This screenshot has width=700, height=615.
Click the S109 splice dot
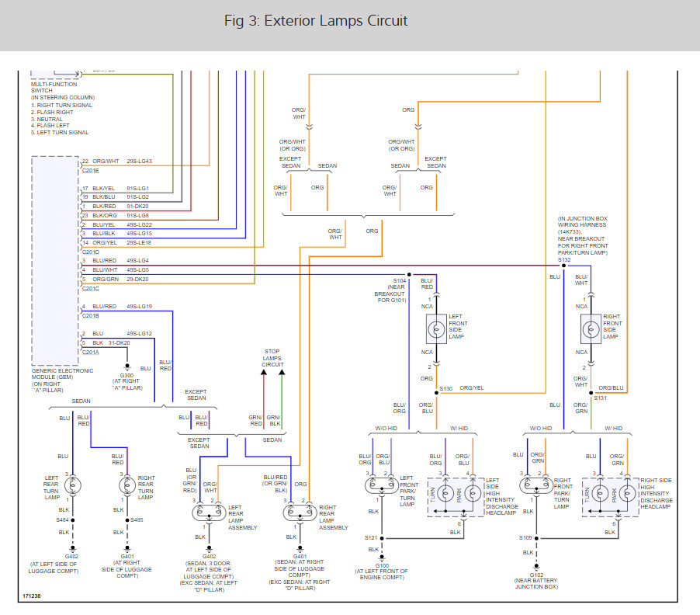tap(536, 538)
